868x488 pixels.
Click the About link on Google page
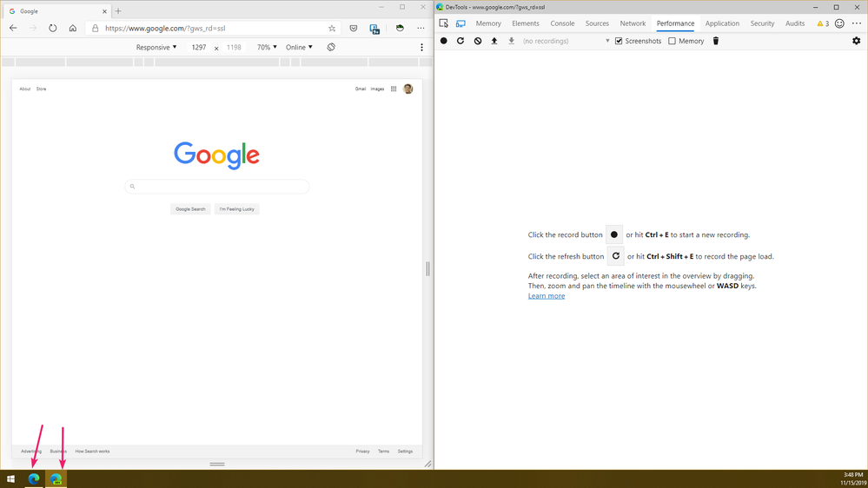[25, 89]
